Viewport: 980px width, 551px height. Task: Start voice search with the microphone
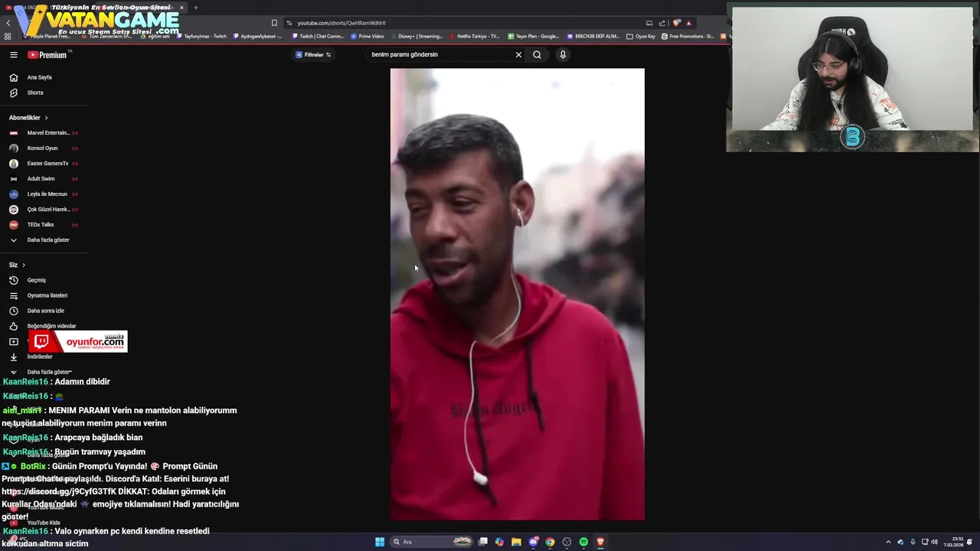coord(563,55)
